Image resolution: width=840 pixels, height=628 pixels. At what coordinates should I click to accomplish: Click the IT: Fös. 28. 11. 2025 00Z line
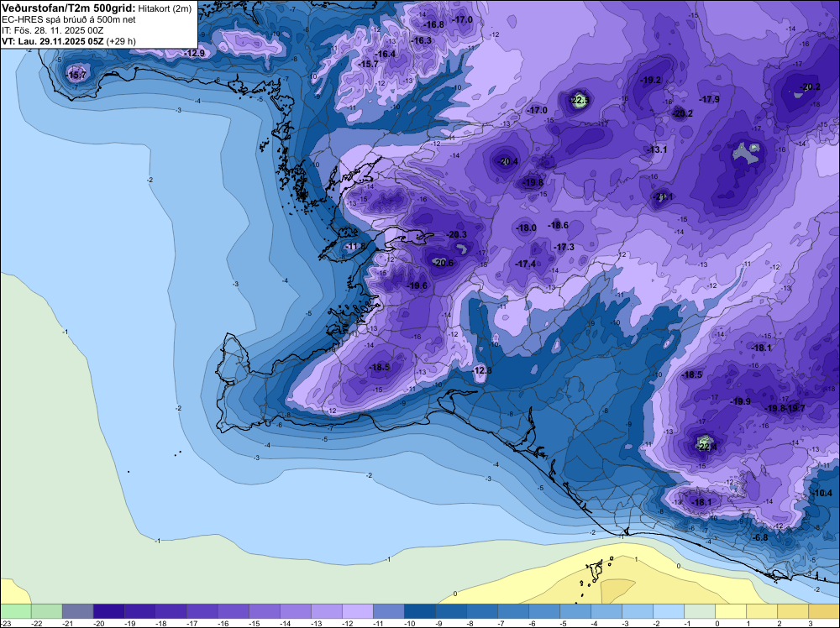pyautogui.click(x=52, y=30)
